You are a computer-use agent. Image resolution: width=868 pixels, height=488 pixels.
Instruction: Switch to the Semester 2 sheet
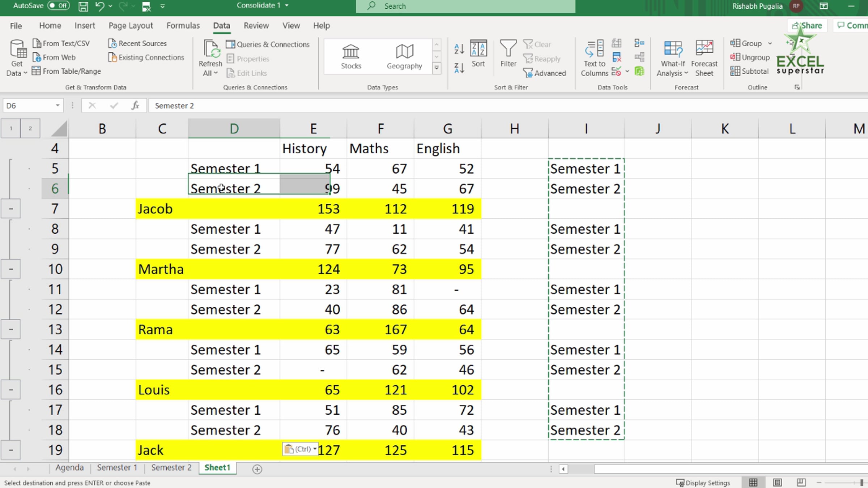tap(171, 467)
